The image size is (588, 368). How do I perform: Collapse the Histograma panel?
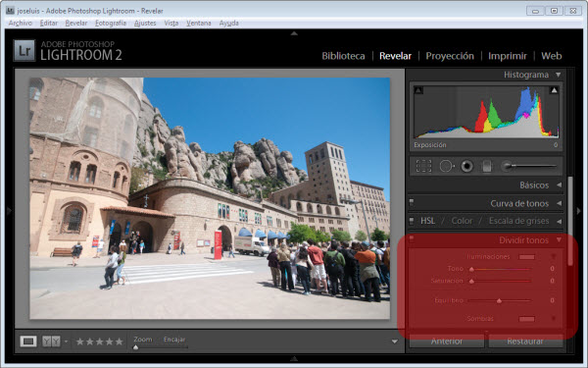coord(558,75)
